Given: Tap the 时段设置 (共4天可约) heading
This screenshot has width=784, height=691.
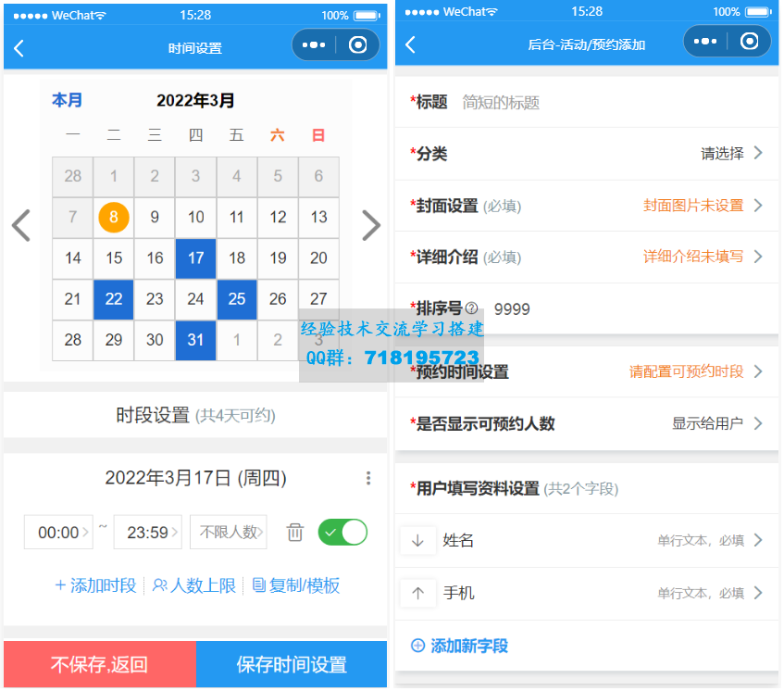Looking at the screenshot, I should (196, 416).
